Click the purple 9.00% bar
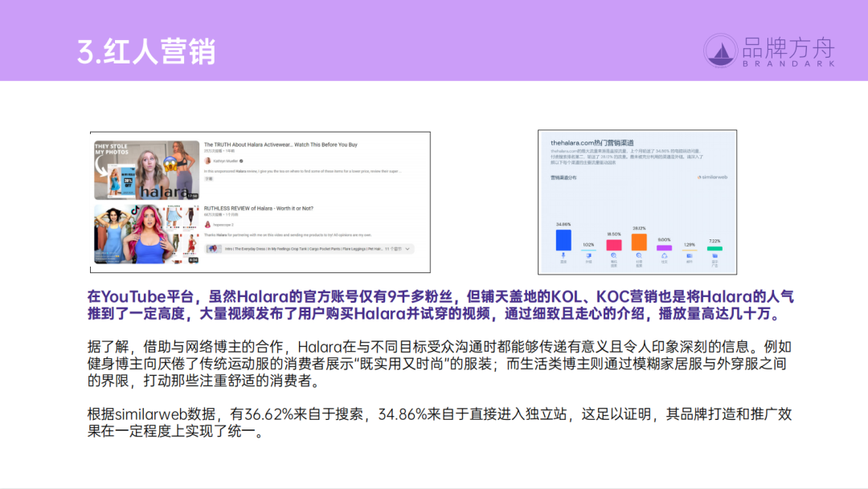The image size is (868, 489). (665, 248)
